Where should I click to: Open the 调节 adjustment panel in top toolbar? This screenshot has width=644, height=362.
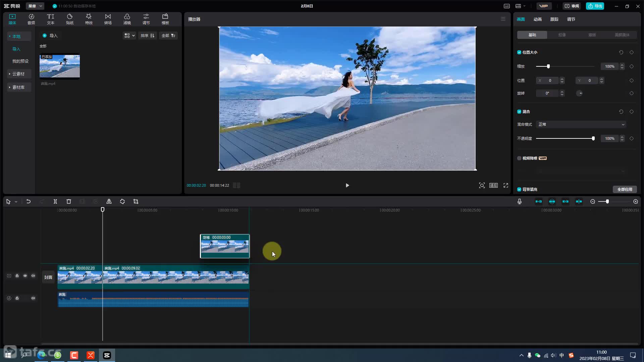(146, 19)
